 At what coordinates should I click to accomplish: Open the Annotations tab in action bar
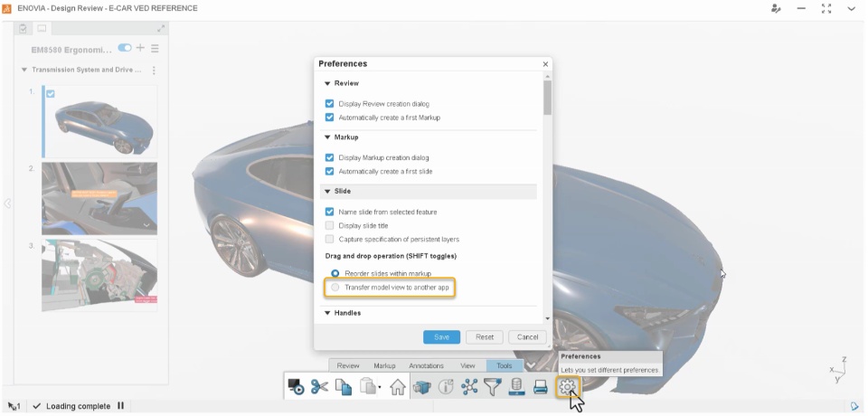tap(426, 365)
